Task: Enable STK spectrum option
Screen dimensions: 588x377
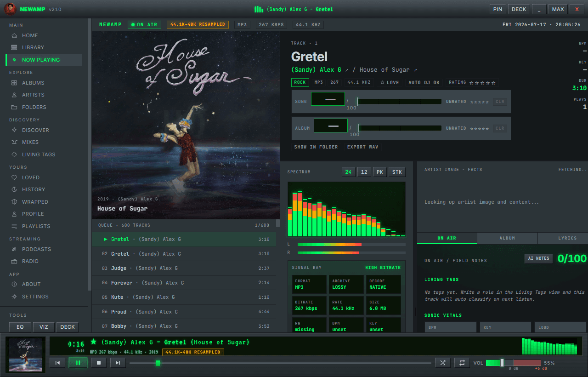Action: (397, 172)
